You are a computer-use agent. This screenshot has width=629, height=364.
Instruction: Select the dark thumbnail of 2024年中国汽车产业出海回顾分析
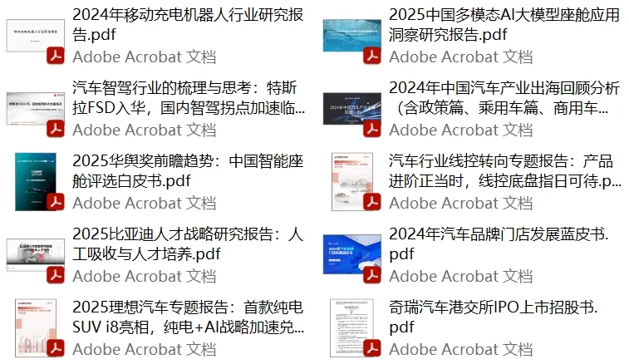coord(351,108)
